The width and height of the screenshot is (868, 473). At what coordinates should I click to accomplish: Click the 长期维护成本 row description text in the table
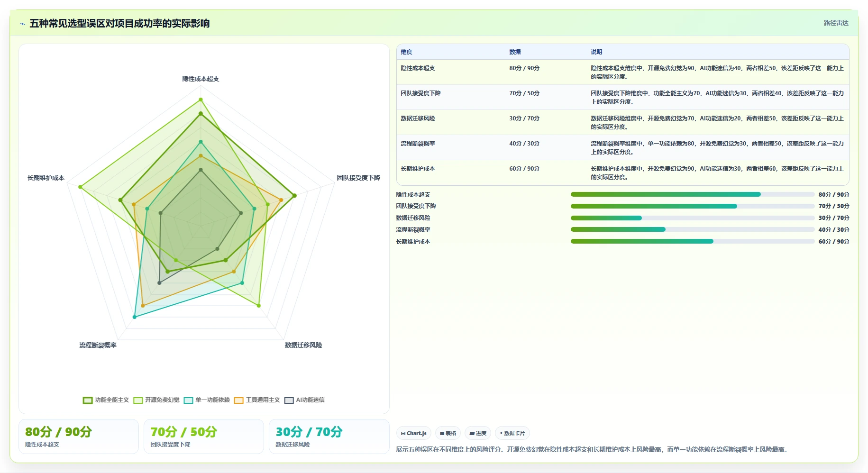717,173
